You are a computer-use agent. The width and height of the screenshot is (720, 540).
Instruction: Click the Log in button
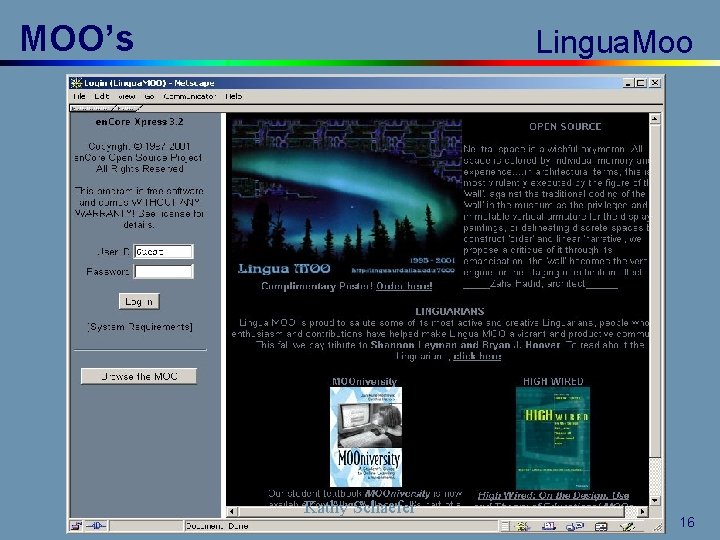click(139, 301)
